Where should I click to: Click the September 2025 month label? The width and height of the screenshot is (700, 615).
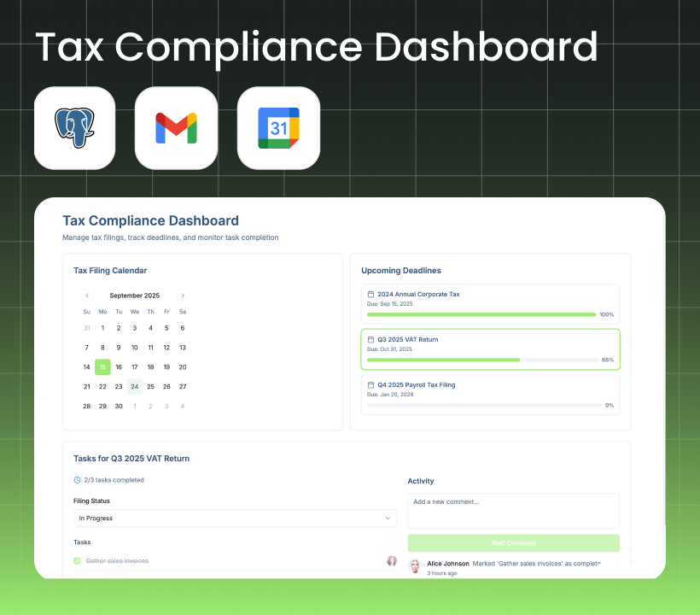tap(134, 296)
